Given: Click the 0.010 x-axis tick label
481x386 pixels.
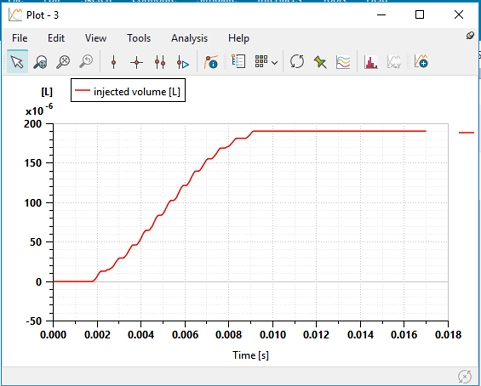Looking at the screenshot, I should point(273,335).
